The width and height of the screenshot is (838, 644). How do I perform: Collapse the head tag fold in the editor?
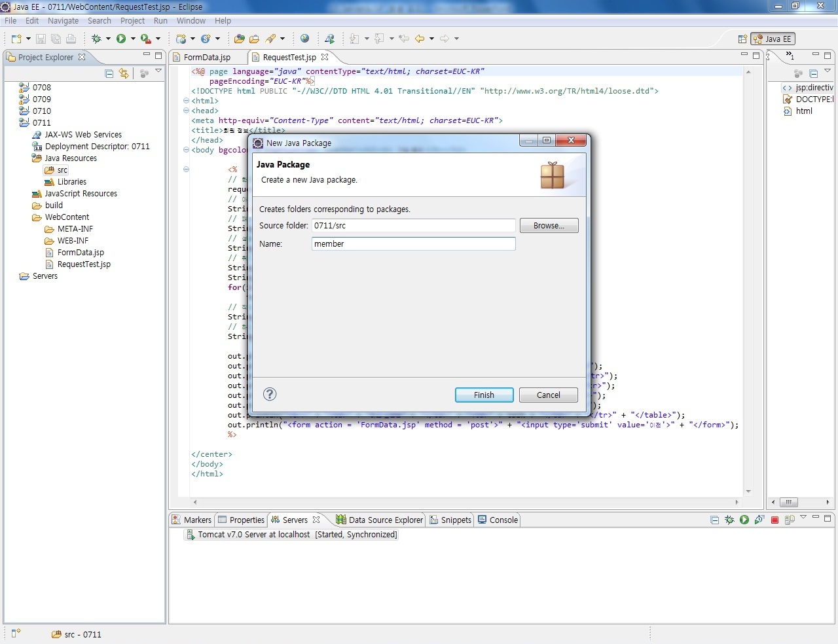tap(186, 111)
